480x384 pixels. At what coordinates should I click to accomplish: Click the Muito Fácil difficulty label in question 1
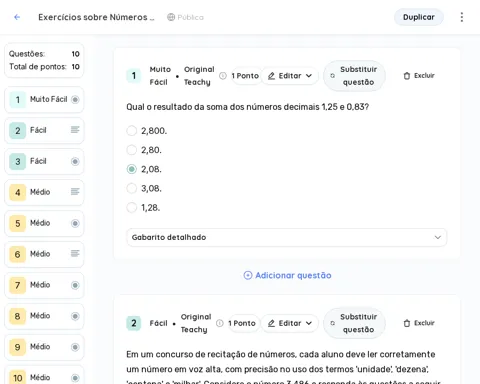pos(160,76)
